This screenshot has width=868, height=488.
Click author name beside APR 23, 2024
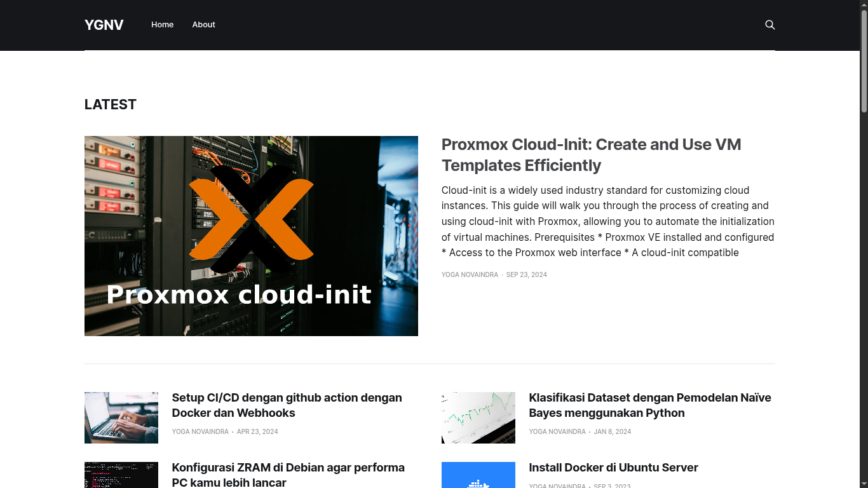point(200,431)
